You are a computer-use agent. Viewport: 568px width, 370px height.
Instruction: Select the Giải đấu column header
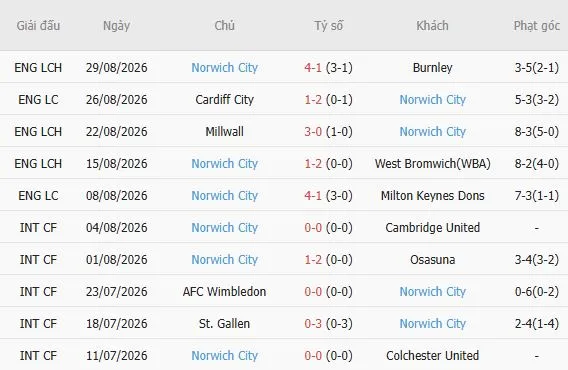(x=38, y=26)
